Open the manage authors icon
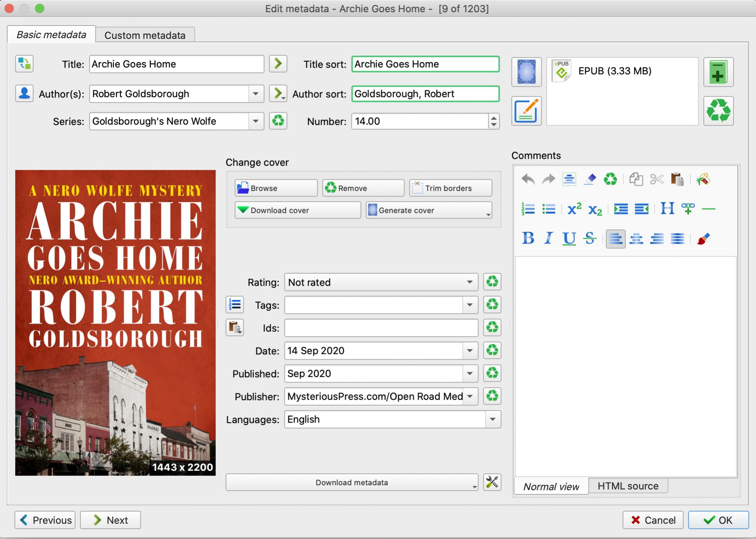The width and height of the screenshot is (756, 539). [x=24, y=93]
